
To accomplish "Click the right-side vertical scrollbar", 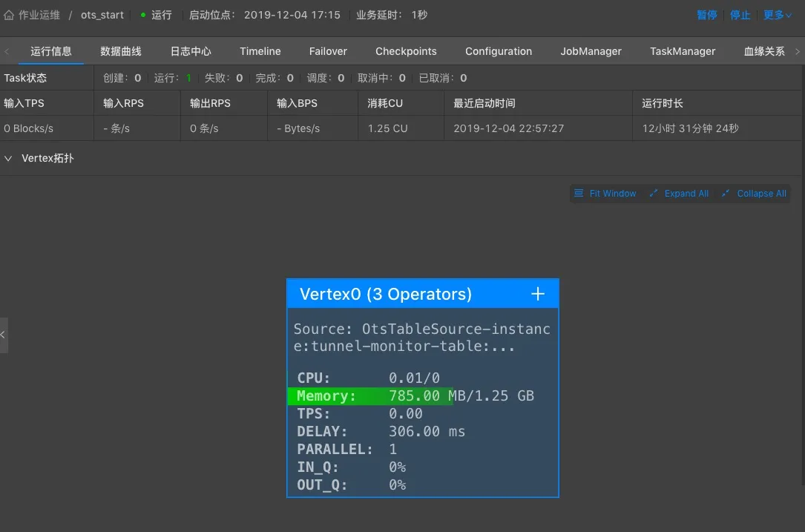I will 803,276.
